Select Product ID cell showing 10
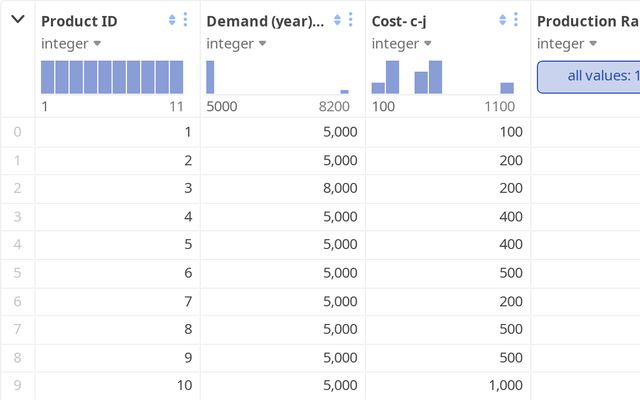This screenshot has width=640, height=400. tap(118, 385)
